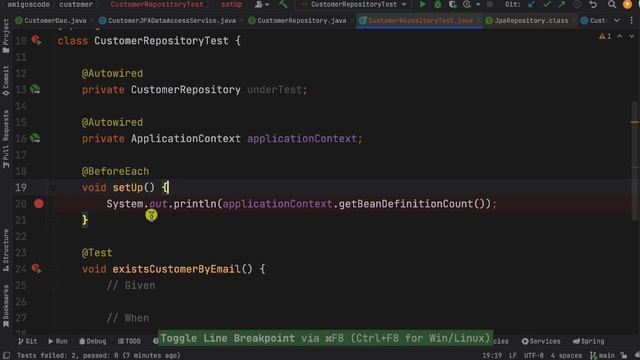Screen dimensions: 640x360
Task: Open the CustomerRepositoryTest run configuration dropdown
Action: [x=354, y=4]
